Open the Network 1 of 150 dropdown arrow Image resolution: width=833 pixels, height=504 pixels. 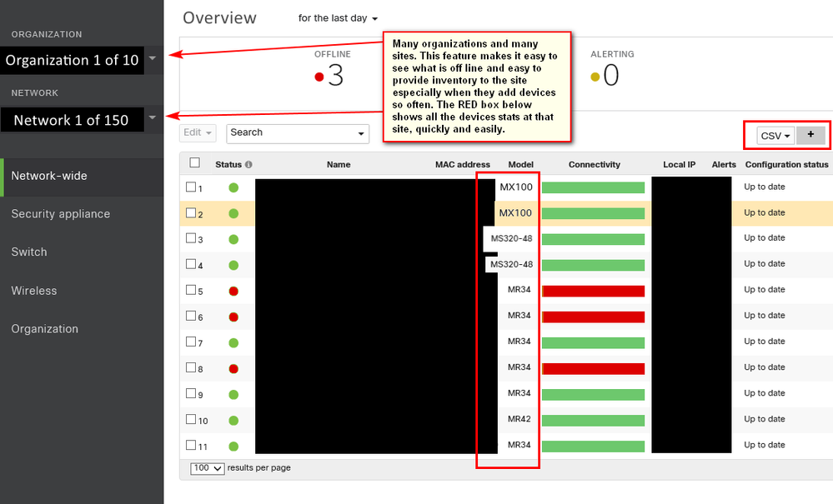coord(153,117)
